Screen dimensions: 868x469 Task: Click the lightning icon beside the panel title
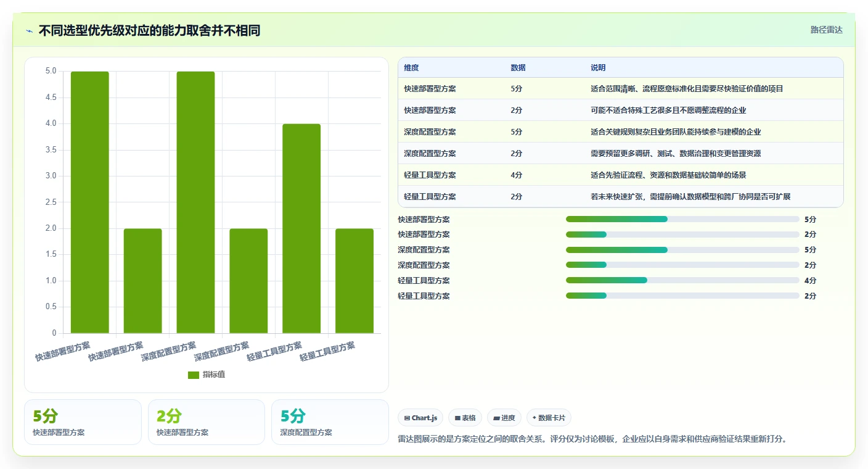[30, 30]
